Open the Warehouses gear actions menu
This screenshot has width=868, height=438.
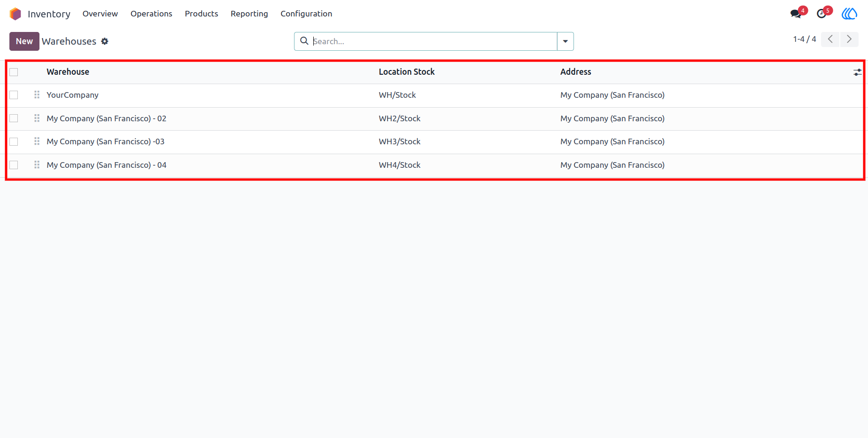105,41
